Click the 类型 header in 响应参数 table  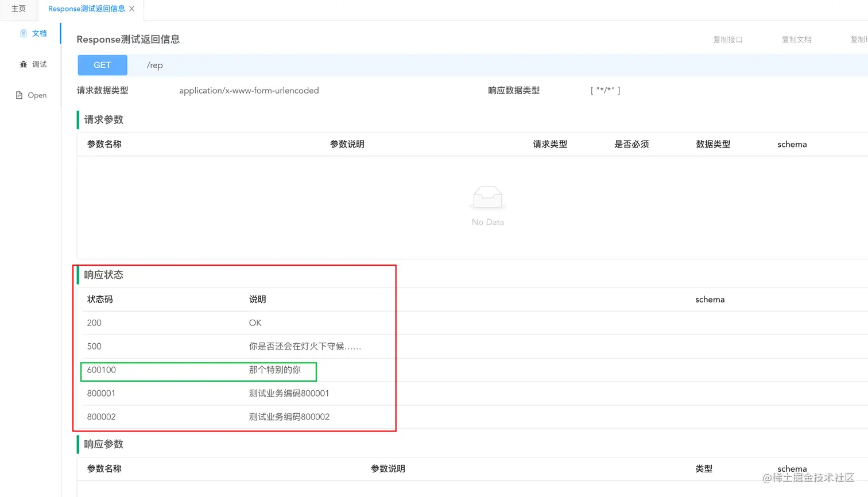[x=704, y=468]
